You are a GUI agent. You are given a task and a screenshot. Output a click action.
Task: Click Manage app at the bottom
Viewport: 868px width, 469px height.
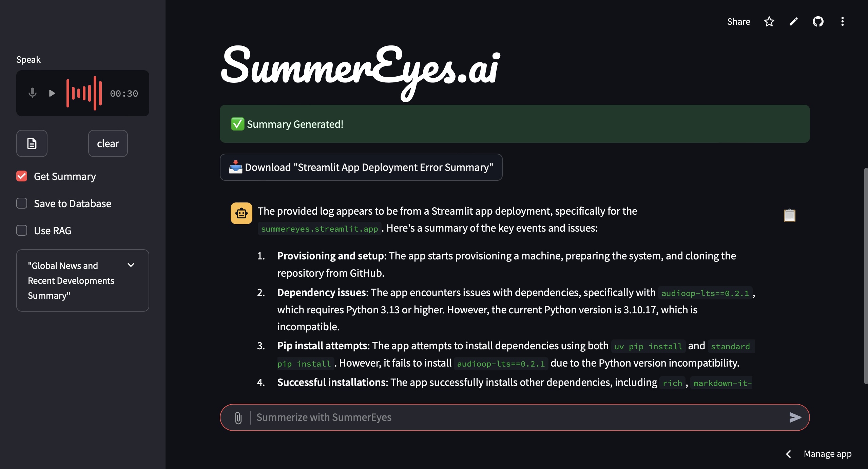coord(828,454)
